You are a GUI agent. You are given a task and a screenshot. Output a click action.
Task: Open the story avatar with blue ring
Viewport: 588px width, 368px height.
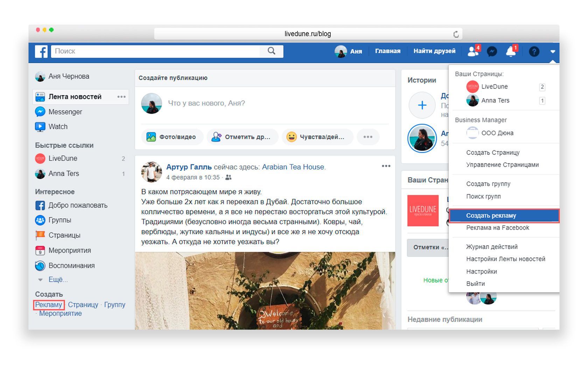coord(422,138)
